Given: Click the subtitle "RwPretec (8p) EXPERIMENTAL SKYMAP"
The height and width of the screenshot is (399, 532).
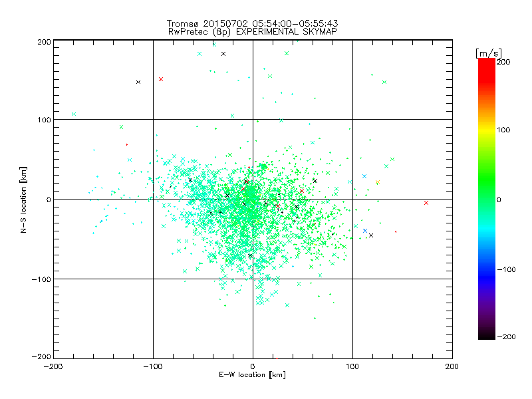Looking at the screenshot, I should (x=252, y=31).
